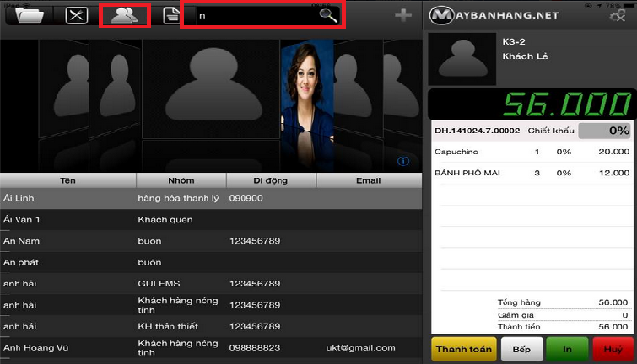Edit the Chiết khấu 0% field
Viewport: 637px width, 364px height.
tap(604, 131)
